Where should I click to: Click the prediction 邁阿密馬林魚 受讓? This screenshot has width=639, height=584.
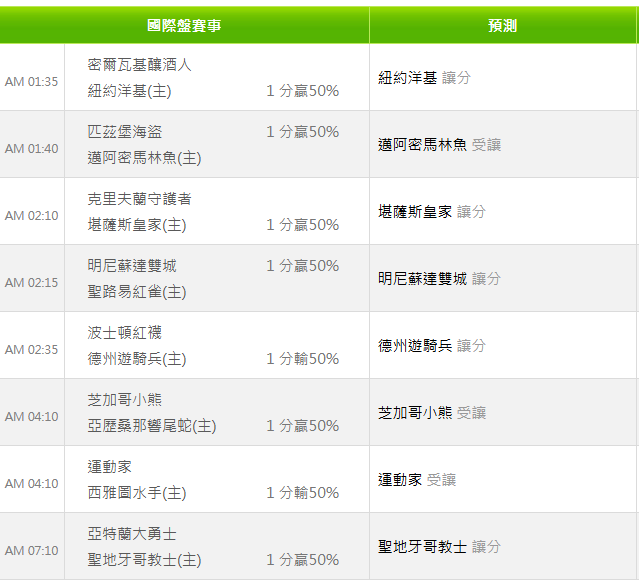pyautogui.click(x=439, y=144)
